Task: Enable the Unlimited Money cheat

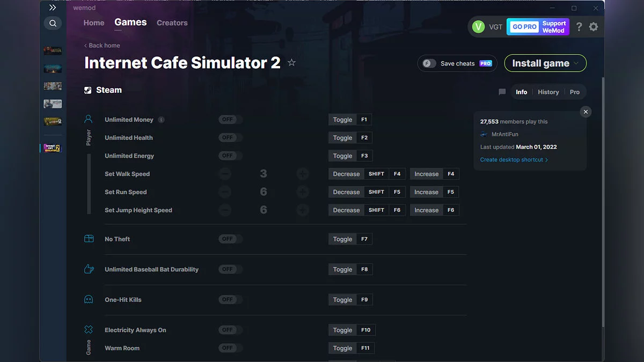Action: pos(230,119)
